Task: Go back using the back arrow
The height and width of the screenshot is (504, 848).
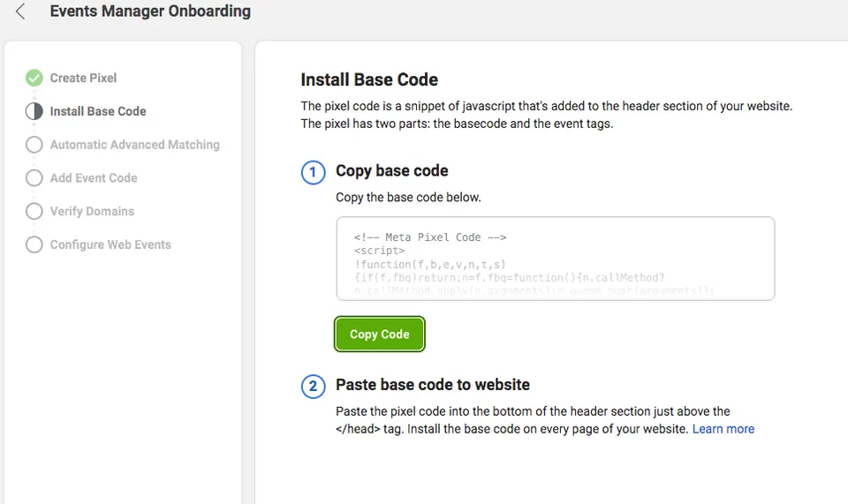Action: point(20,11)
